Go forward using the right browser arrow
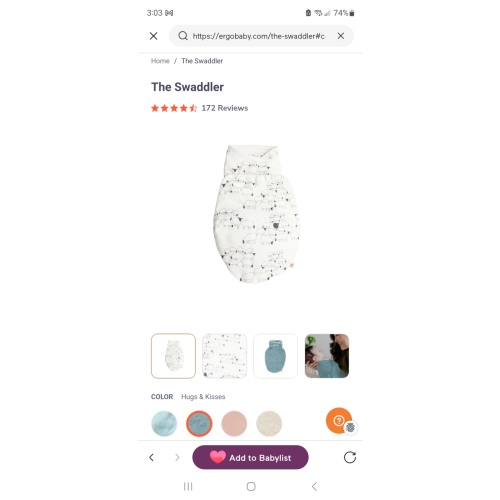 point(177,457)
